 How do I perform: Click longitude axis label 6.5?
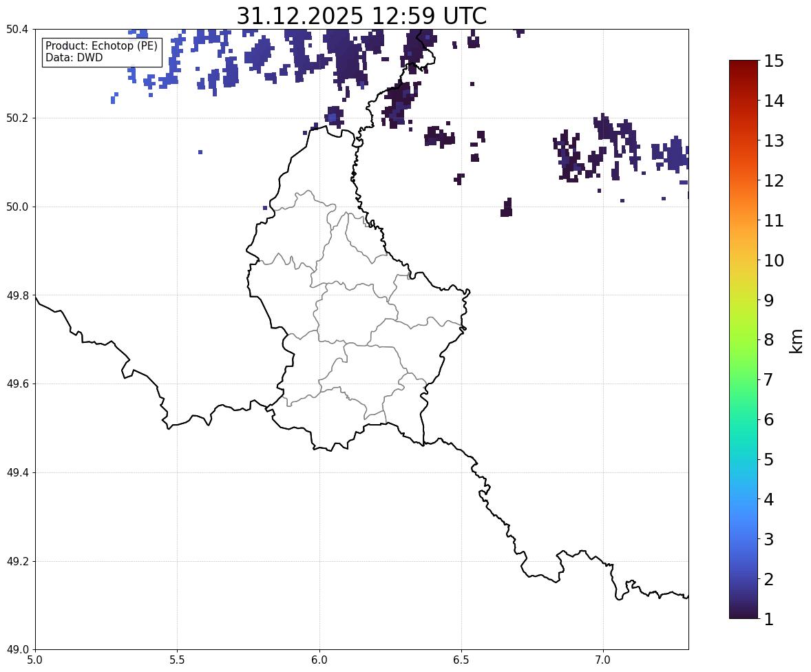click(461, 660)
